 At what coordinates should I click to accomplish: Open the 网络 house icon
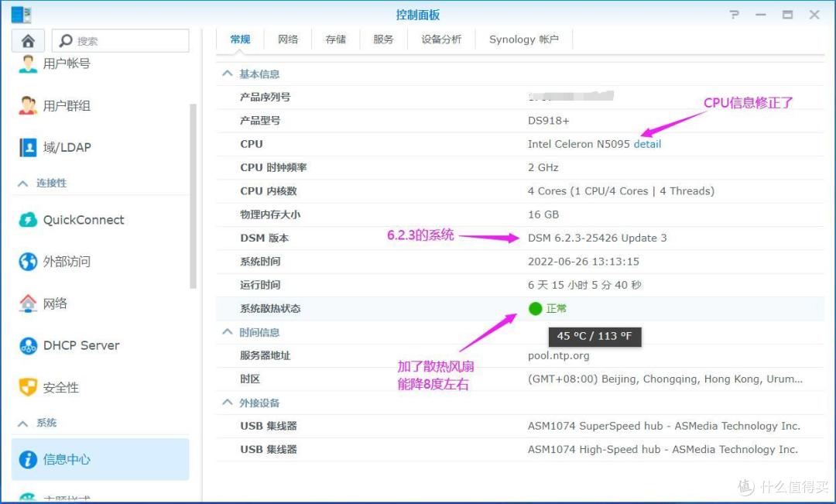coord(28,303)
